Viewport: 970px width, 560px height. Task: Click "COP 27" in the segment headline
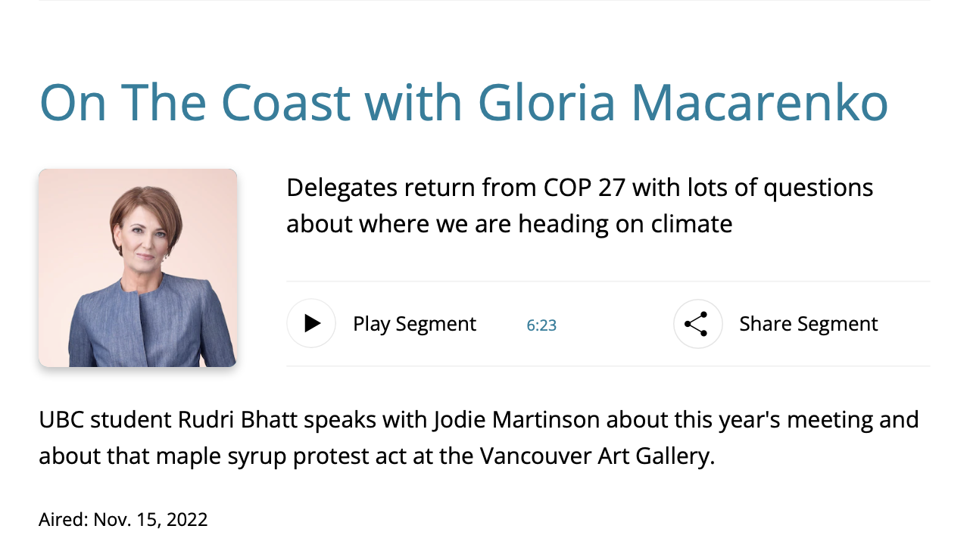click(x=585, y=188)
